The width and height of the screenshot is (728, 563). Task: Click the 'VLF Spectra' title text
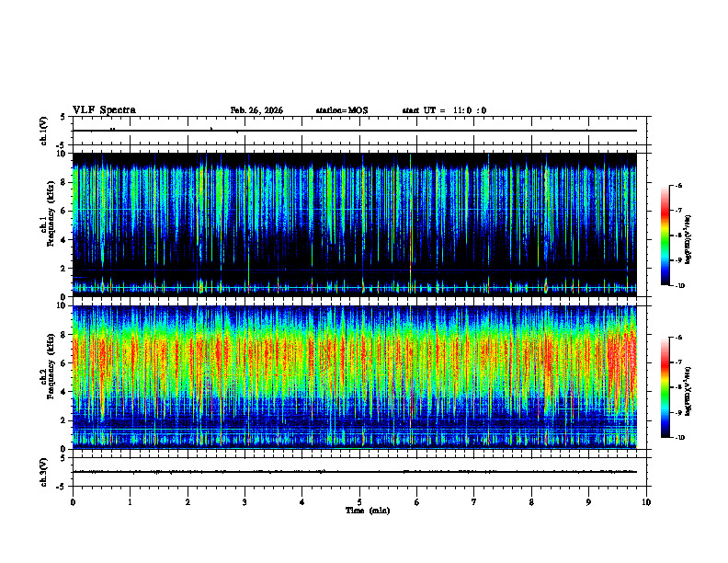104,110
